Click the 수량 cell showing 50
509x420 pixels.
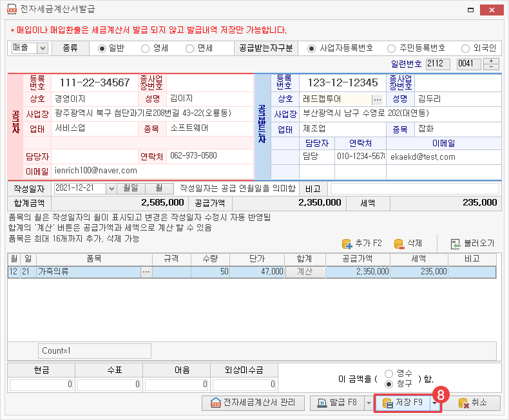click(x=210, y=272)
